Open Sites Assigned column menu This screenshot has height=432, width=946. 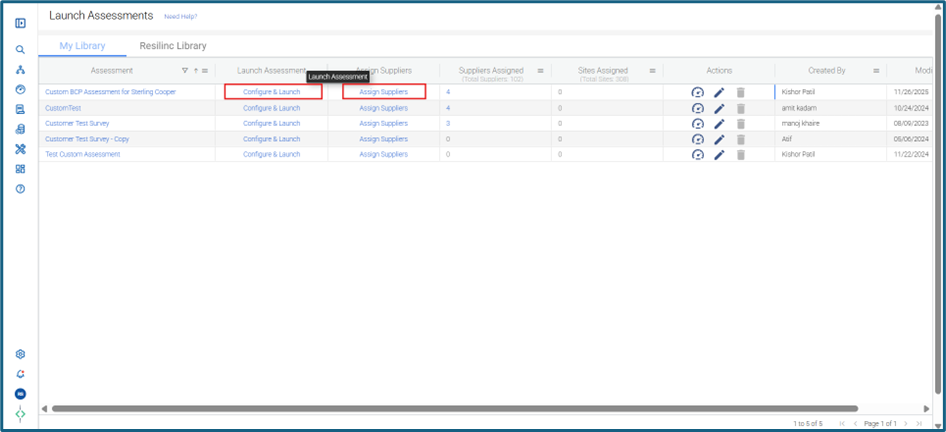652,71
